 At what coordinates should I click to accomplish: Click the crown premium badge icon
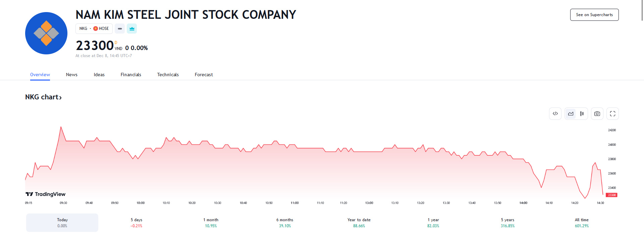(132, 29)
